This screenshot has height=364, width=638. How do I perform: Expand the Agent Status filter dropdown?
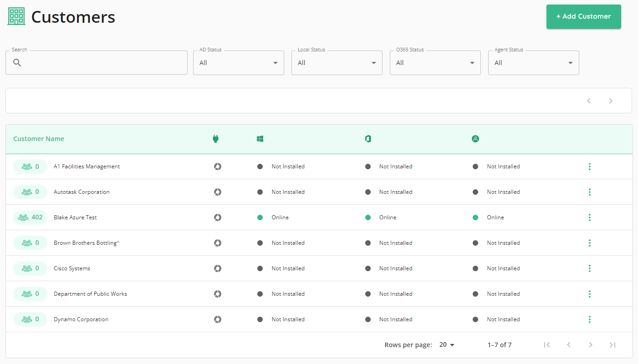click(533, 63)
